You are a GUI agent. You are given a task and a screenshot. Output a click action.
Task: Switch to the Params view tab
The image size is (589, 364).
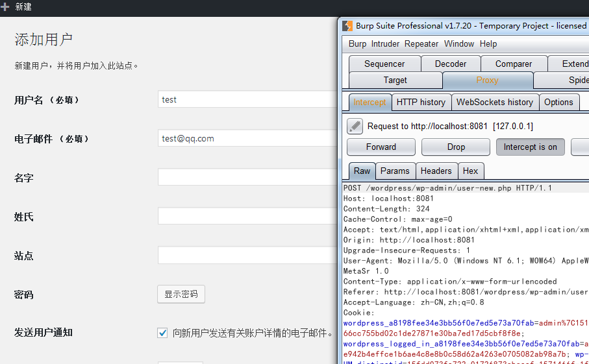pos(395,171)
